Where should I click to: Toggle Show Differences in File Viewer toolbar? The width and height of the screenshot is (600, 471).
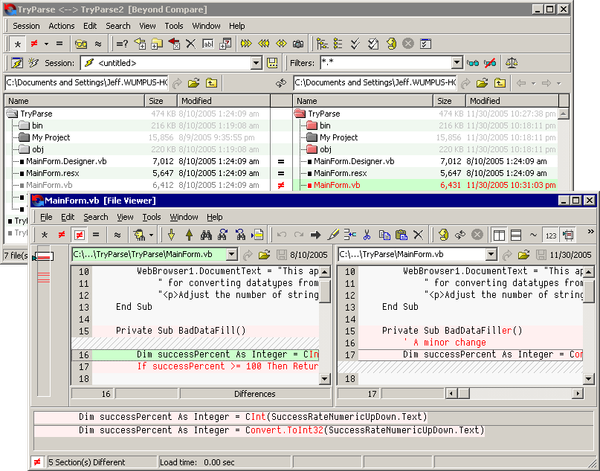tap(62, 235)
